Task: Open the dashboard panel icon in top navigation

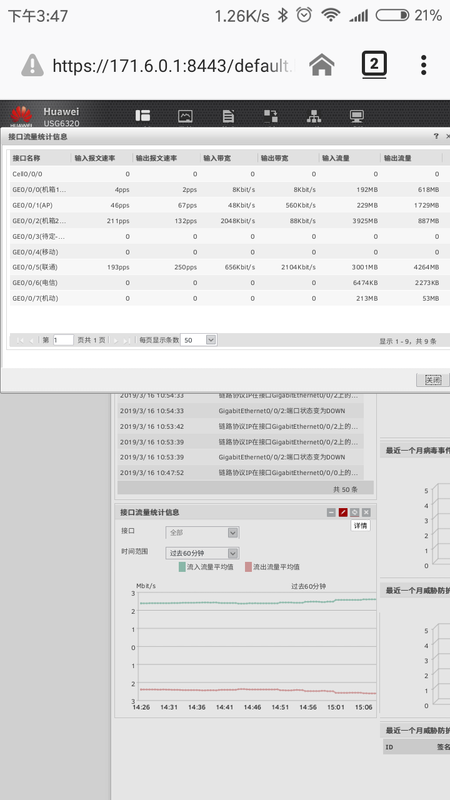Action: 142,116
